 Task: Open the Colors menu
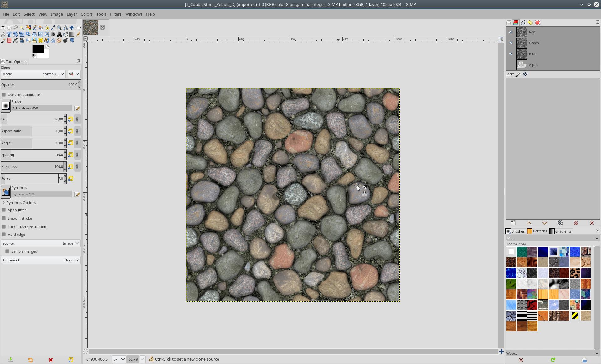[x=86, y=14]
